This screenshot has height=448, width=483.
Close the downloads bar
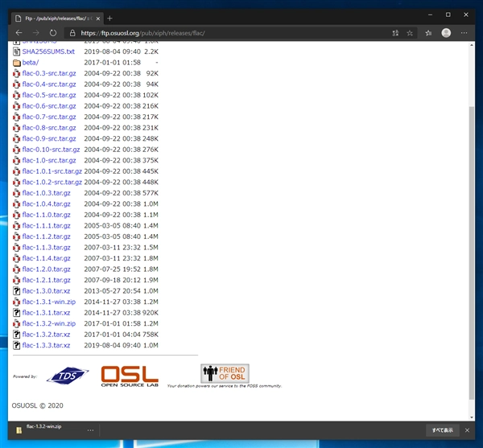point(467,430)
